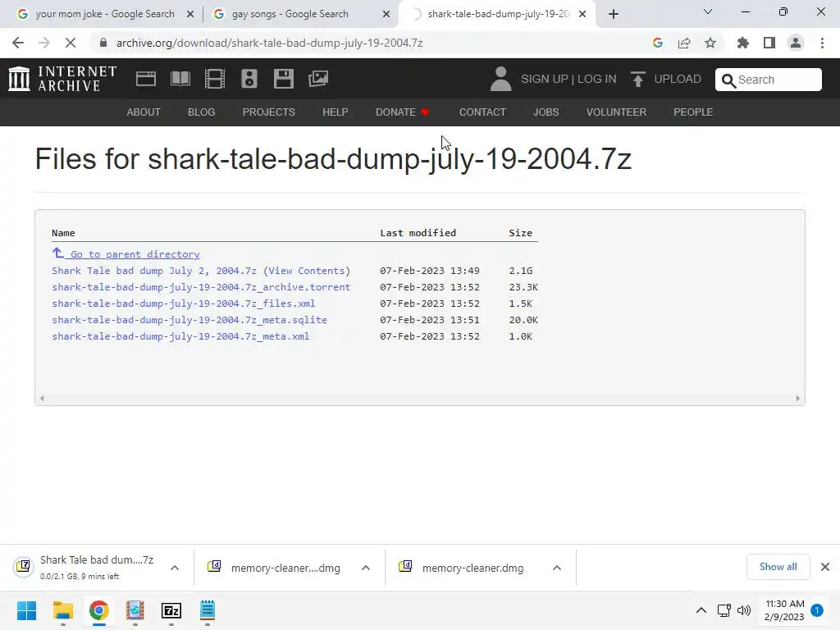Open Notepad app in taskbar

point(208,610)
